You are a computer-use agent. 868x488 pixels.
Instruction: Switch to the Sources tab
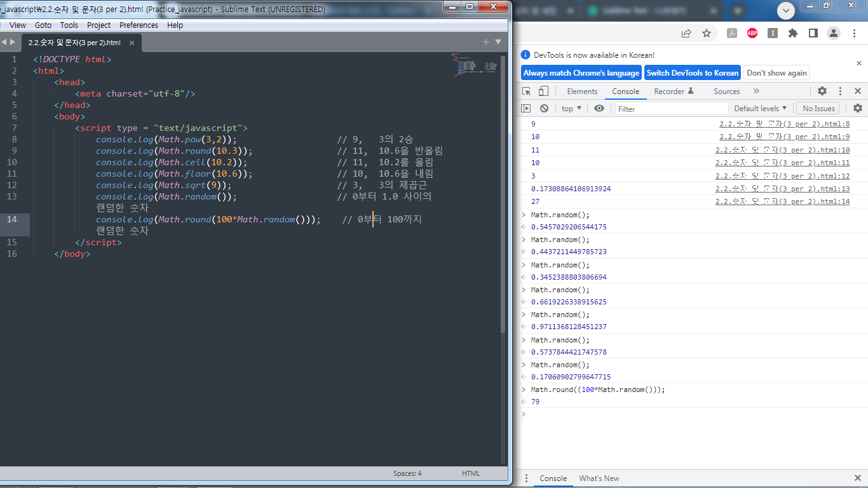coord(727,91)
